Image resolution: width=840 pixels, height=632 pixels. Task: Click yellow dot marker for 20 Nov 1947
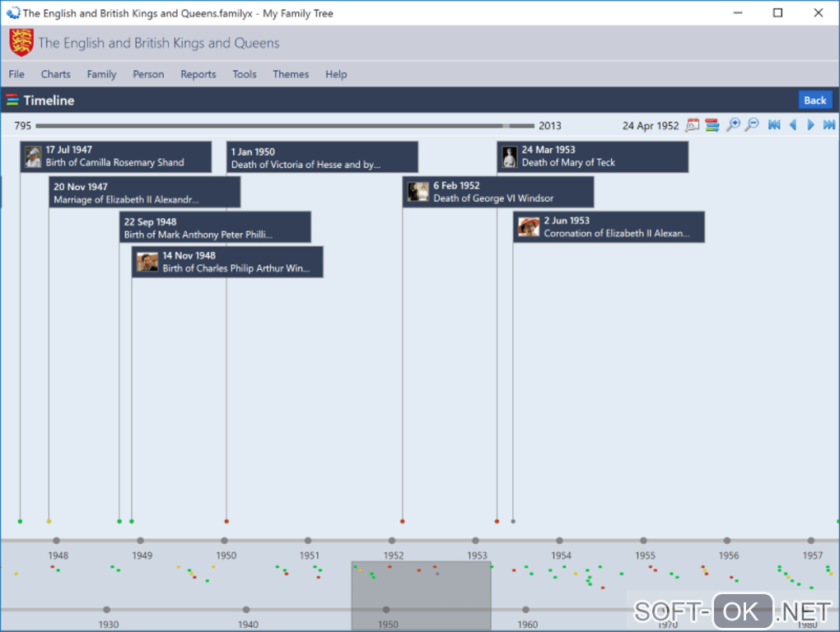49,521
